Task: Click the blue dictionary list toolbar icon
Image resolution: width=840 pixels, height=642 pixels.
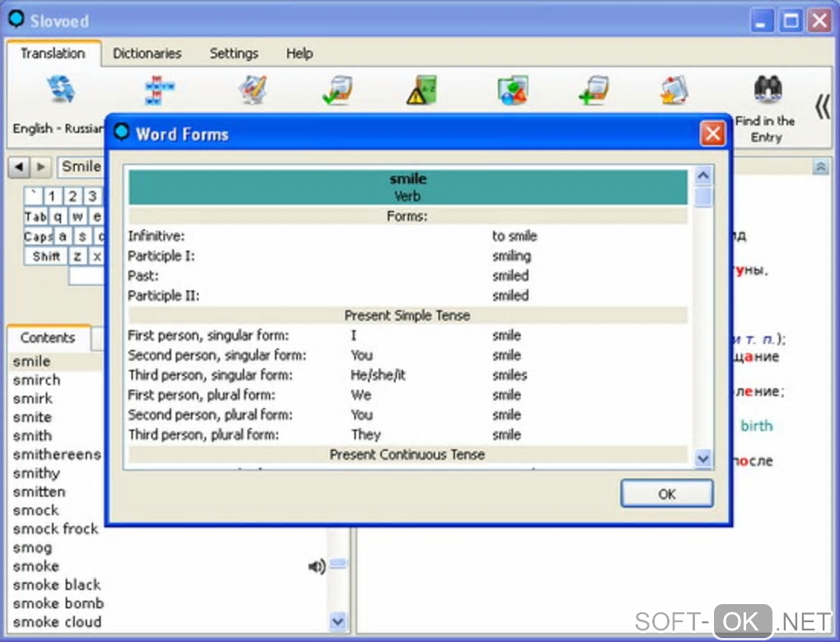Action: (159, 90)
